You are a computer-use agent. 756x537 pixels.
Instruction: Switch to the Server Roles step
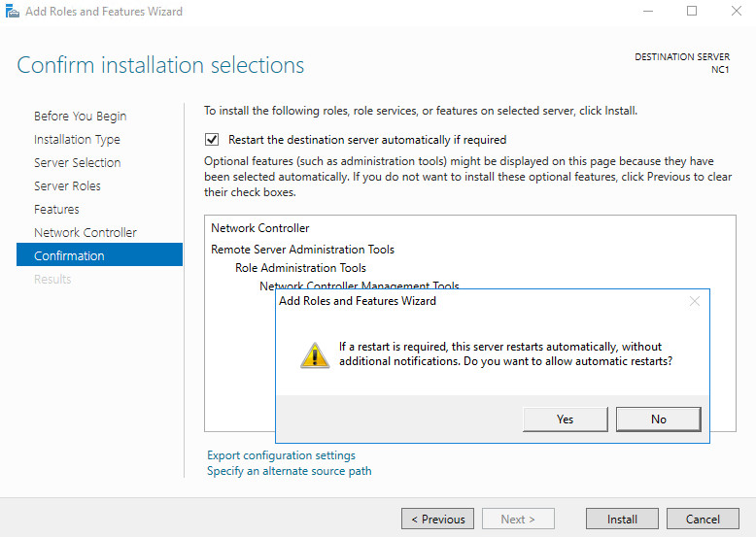pyautogui.click(x=67, y=185)
